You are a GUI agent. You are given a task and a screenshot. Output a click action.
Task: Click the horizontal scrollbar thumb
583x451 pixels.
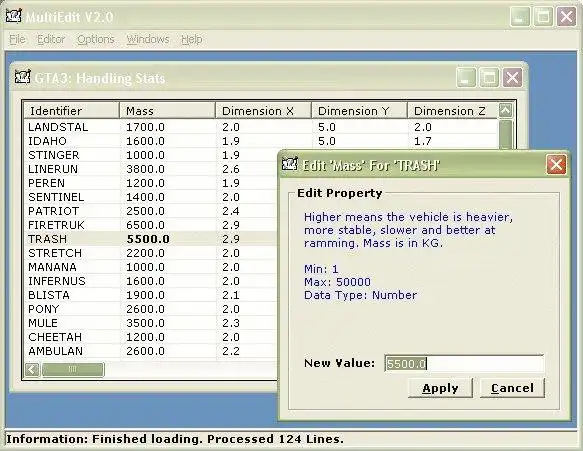(73, 369)
